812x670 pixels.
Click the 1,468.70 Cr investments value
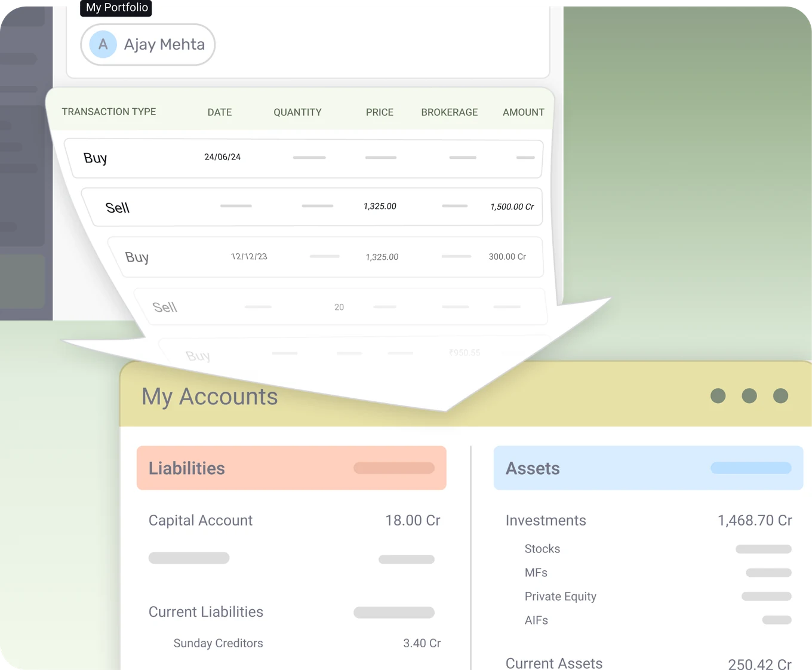(755, 521)
